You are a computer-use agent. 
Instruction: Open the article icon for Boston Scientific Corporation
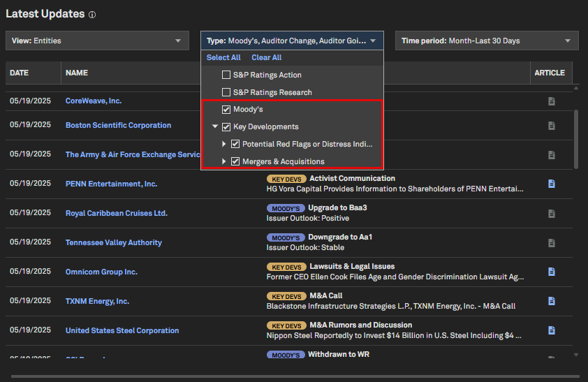551,126
